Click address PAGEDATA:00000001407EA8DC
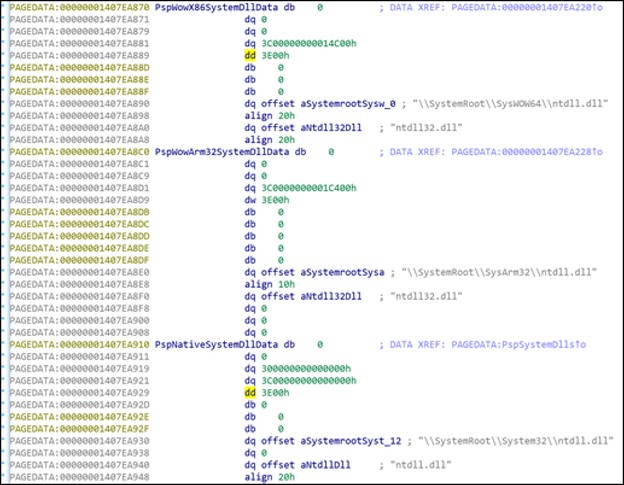624x485 pixels. (80, 224)
